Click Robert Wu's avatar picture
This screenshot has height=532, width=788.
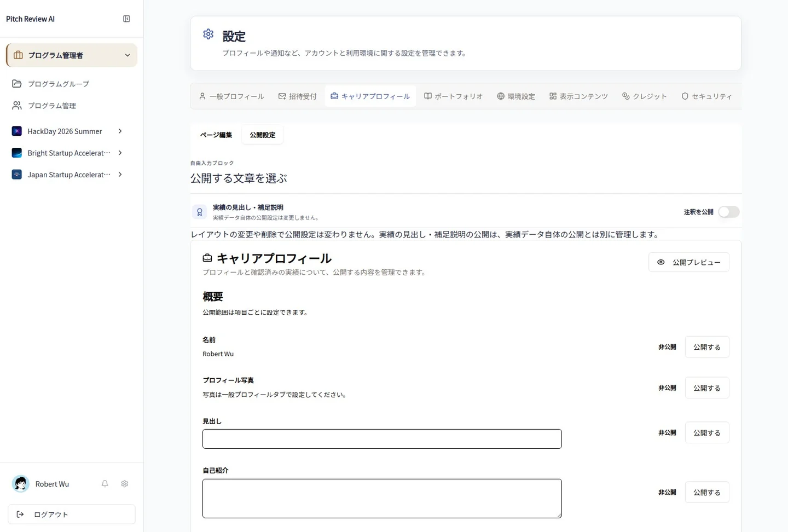[x=21, y=484]
